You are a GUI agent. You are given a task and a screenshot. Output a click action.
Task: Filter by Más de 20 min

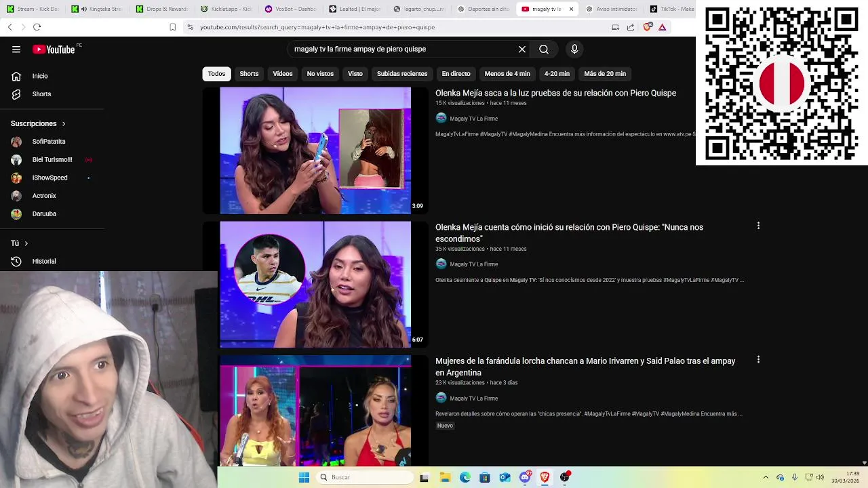[605, 74]
